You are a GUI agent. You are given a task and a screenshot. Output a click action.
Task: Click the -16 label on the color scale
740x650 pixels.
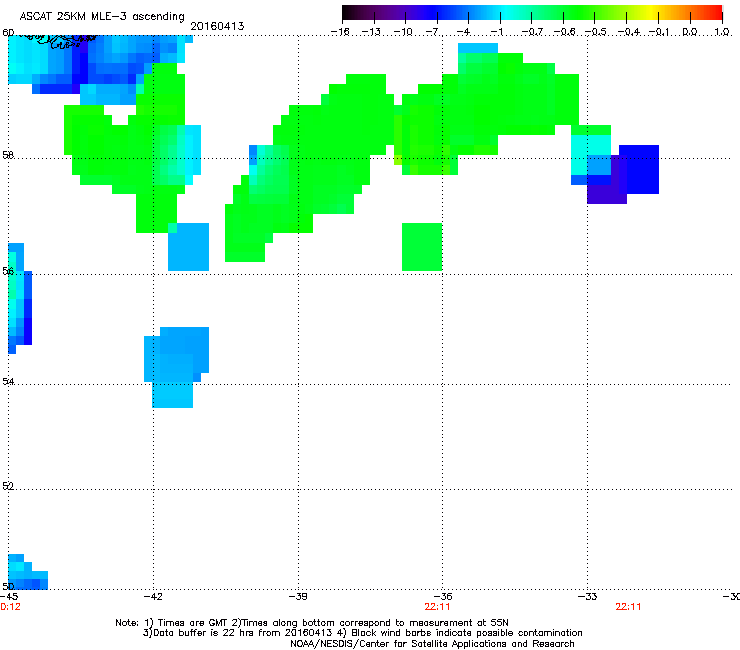click(340, 32)
